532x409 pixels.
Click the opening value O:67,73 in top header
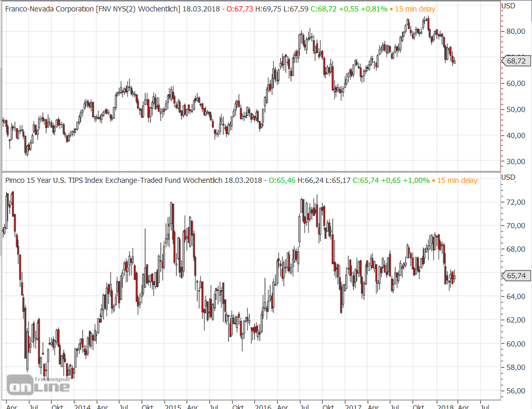(x=240, y=9)
